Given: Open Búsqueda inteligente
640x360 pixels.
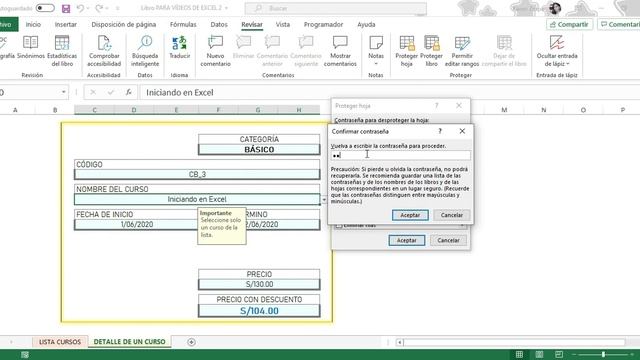Looking at the screenshot, I should [145, 51].
